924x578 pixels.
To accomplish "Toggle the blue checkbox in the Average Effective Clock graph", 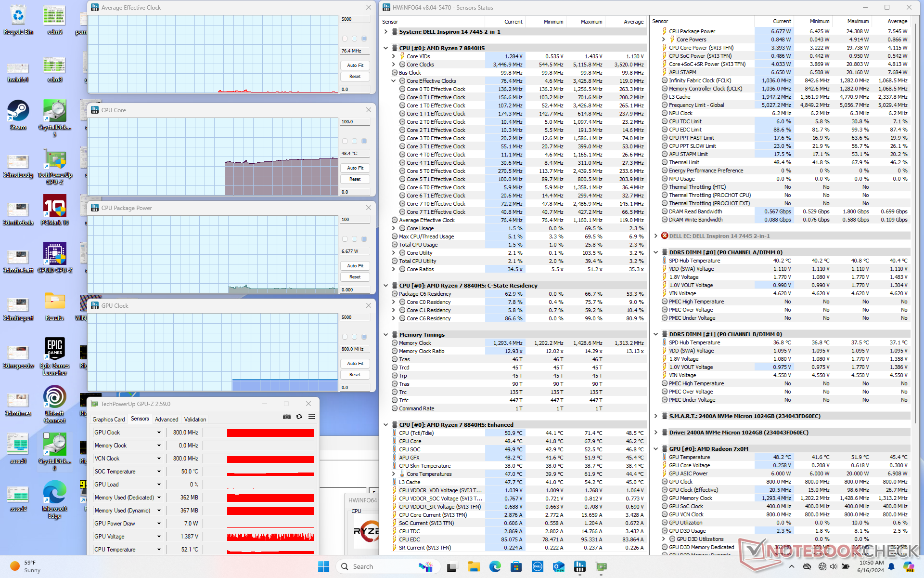I will 364,39.
